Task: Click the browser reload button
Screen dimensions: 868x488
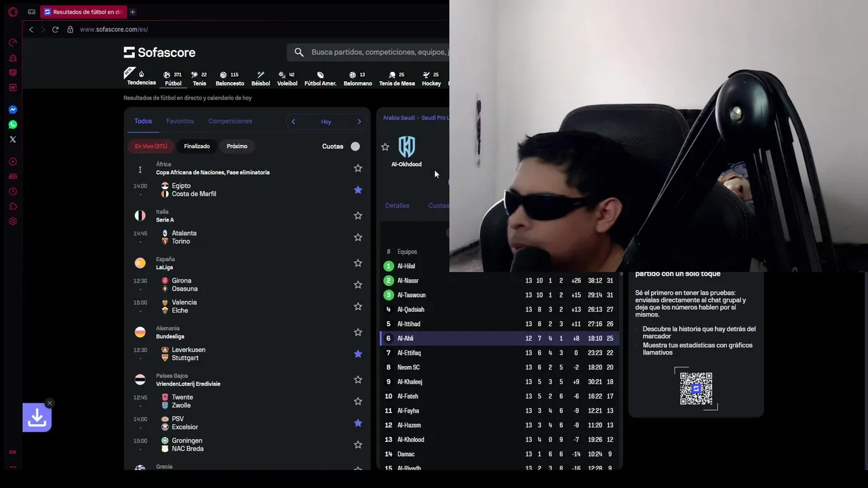Action: point(55,29)
